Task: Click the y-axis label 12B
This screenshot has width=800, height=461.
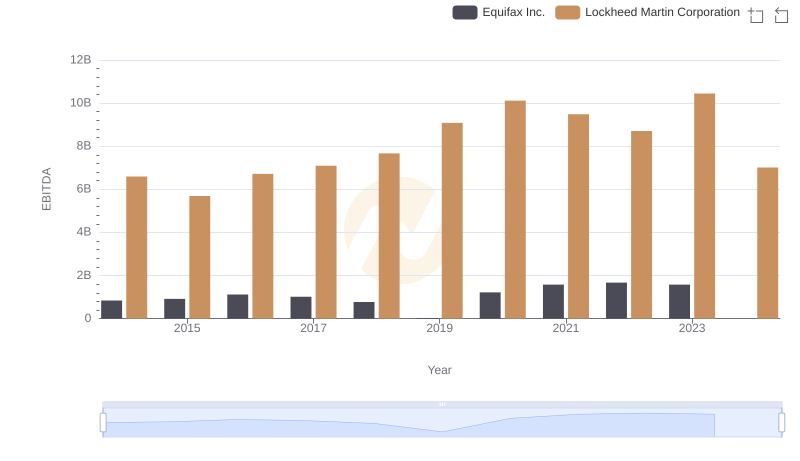Action: pyautogui.click(x=81, y=60)
